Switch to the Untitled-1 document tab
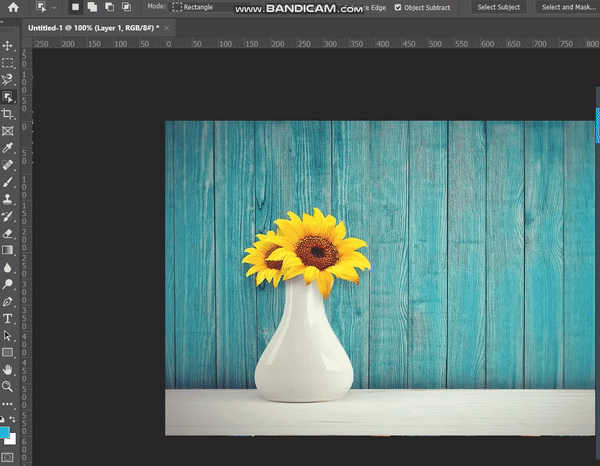600x466 pixels. pyautogui.click(x=93, y=28)
